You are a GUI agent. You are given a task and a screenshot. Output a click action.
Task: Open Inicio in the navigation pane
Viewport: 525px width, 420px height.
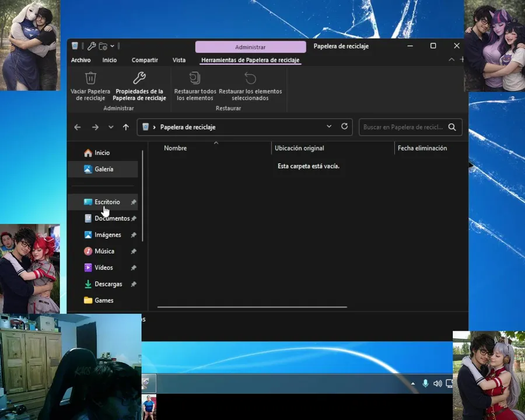(102, 153)
